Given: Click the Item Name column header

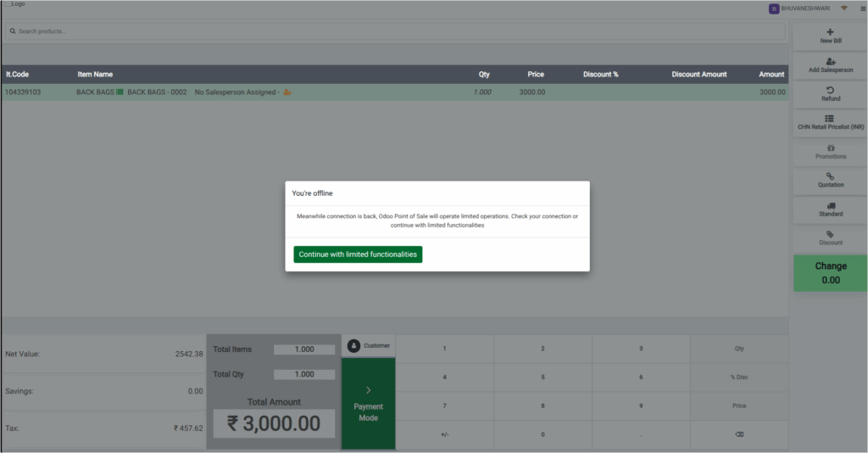Looking at the screenshot, I should 95,74.
